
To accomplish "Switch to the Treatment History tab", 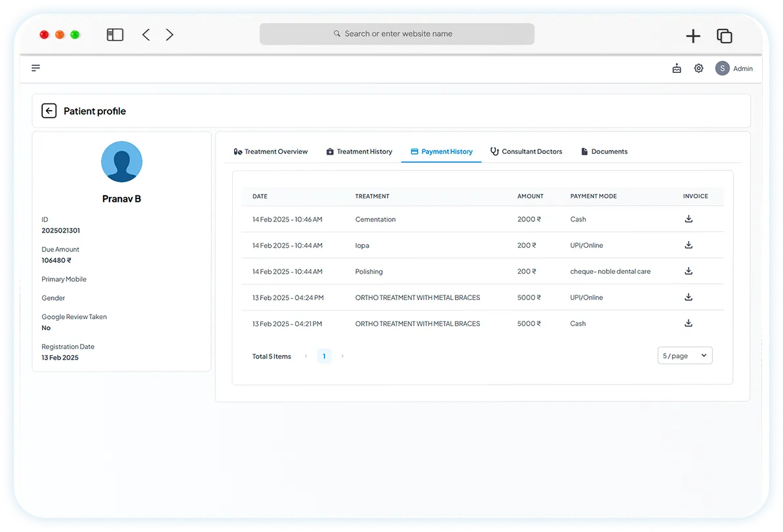I will point(359,152).
